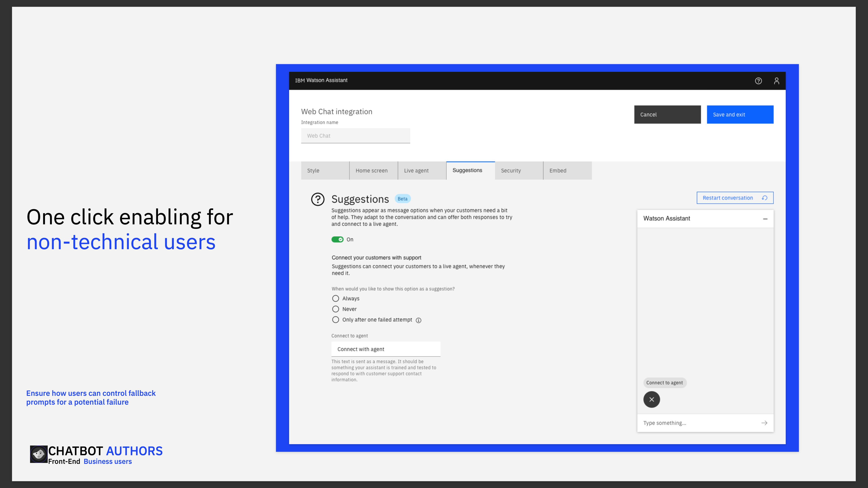Send message using the arrow icon
868x488 pixels.
[x=764, y=423]
